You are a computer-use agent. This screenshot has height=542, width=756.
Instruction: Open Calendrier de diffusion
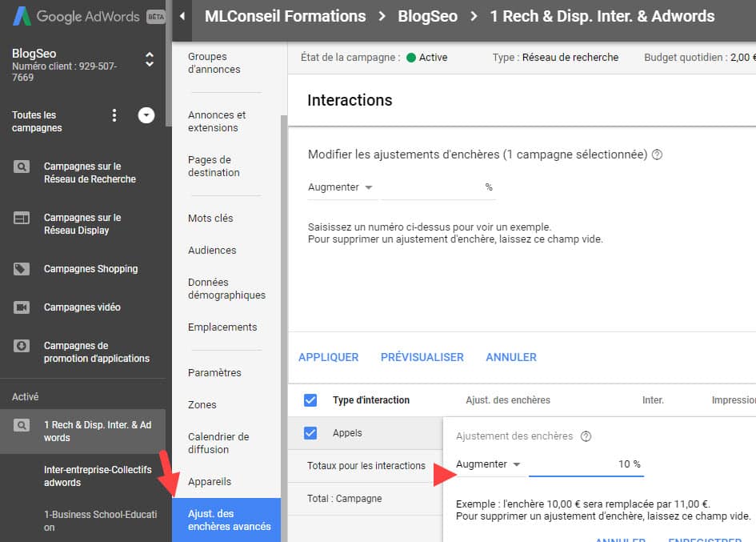pyautogui.click(x=218, y=443)
